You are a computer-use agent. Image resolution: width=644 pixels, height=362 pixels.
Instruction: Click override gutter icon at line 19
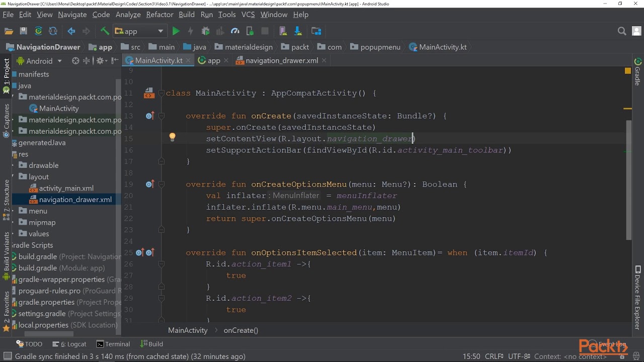pos(149,185)
